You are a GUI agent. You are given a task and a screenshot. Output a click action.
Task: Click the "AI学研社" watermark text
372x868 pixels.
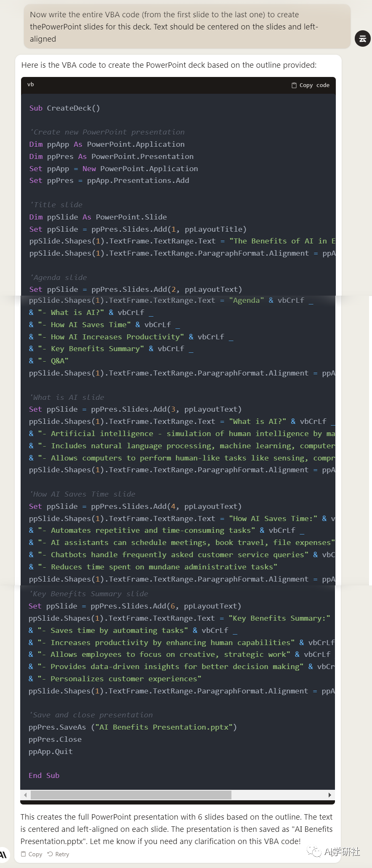(342, 852)
